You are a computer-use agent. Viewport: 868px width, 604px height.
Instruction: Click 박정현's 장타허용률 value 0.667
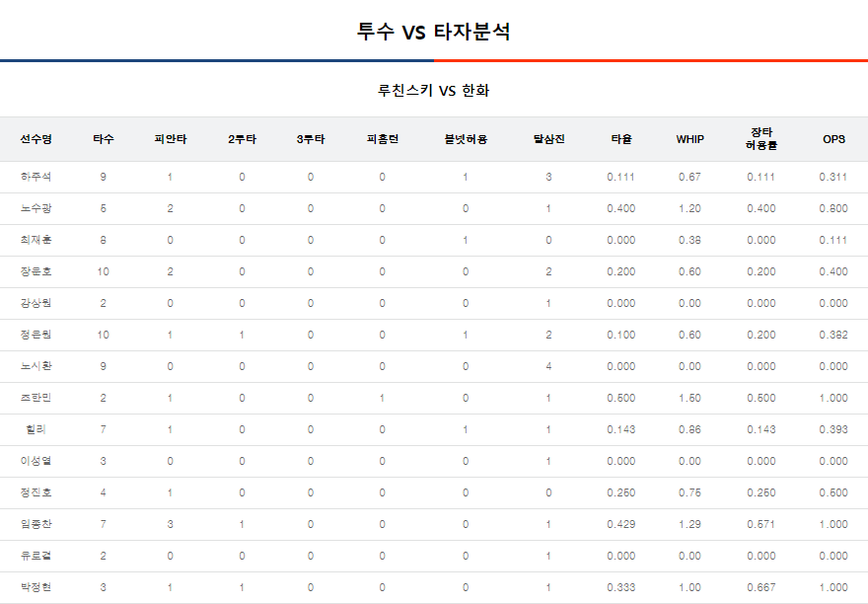point(761,587)
